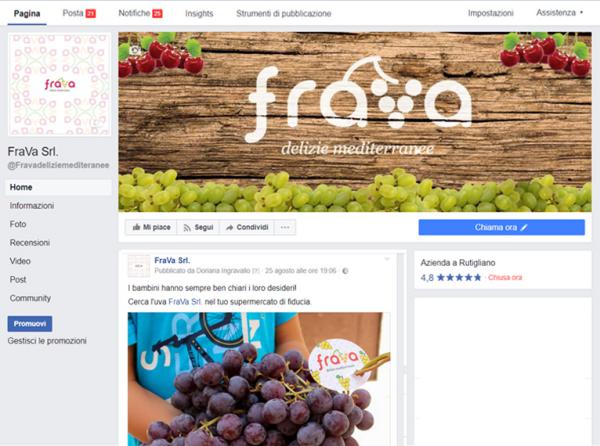Select Recensioni in the left sidebar
The image size is (600, 446).
pyautogui.click(x=30, y=243)
